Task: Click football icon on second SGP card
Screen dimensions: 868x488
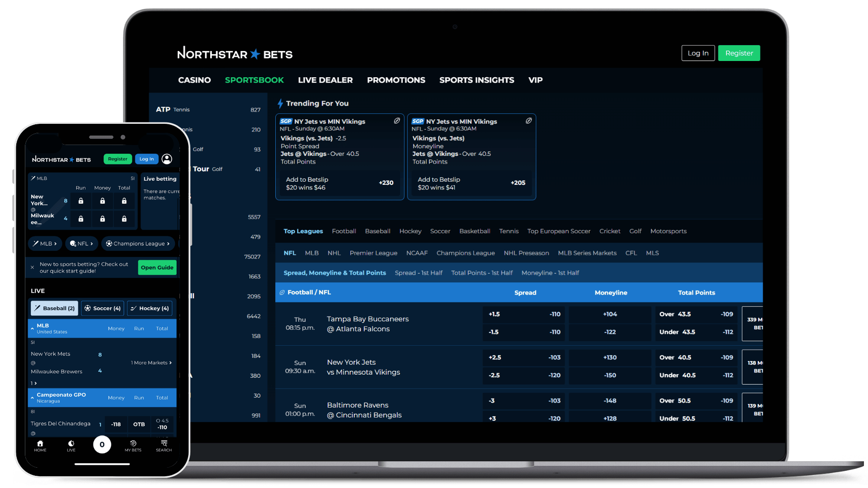Action: click(x=528, y=121)
